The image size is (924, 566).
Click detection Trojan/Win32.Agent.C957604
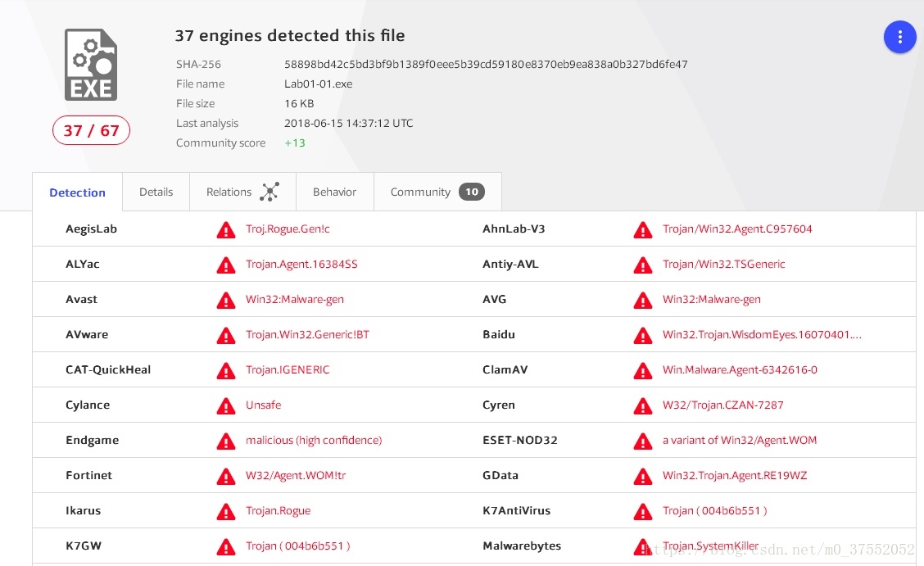click(737, 229)
